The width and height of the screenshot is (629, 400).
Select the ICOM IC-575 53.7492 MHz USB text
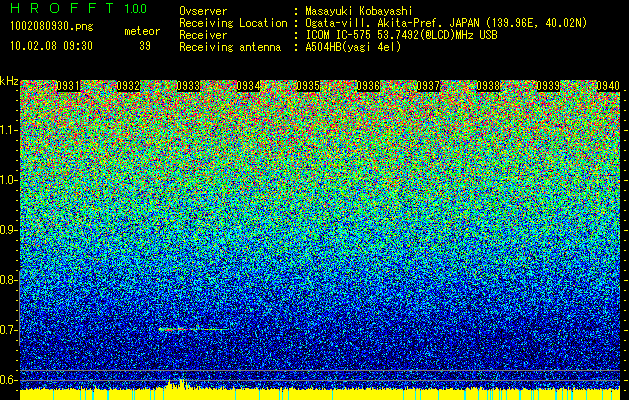401,35
